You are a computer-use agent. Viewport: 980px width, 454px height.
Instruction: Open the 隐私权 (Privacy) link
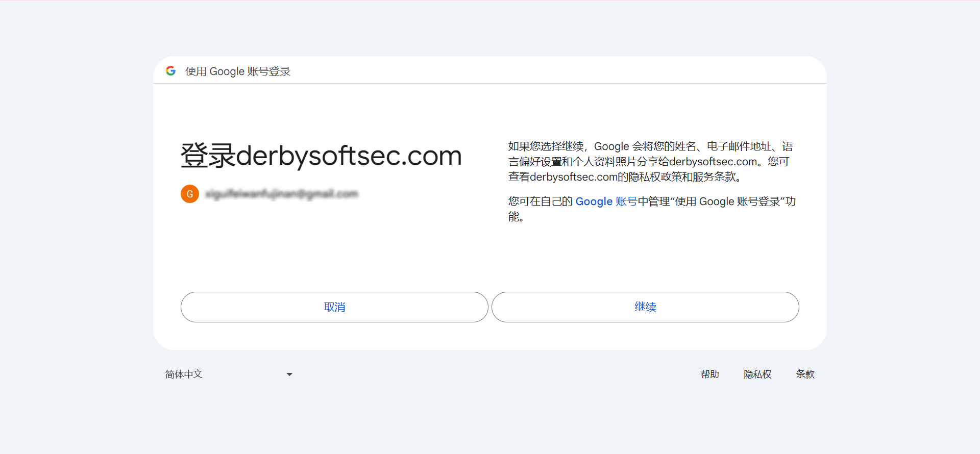coord(757,374)
